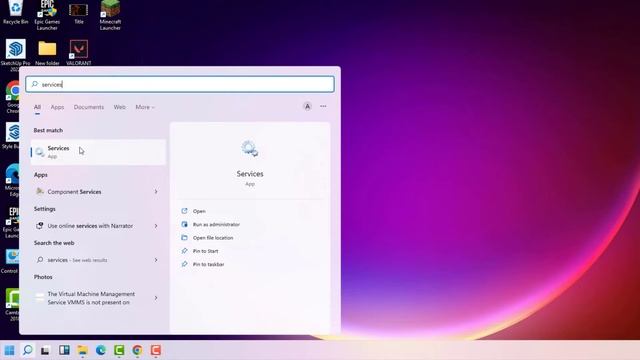Image resolution: width=640 pixels, height=360 pixels.
Task: Switch to the Apps search tab
Action: pyautogui.click(x=57, y=107)
